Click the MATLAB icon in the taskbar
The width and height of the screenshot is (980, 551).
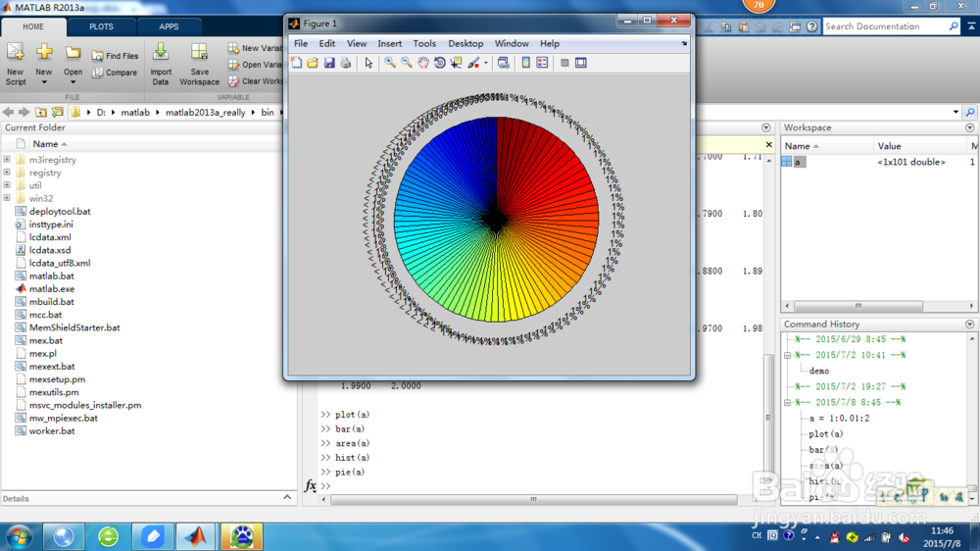[x=195, y=536]
